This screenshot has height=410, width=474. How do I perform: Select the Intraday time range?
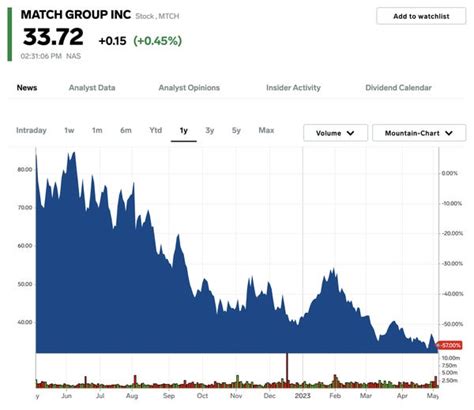point(31,130)
